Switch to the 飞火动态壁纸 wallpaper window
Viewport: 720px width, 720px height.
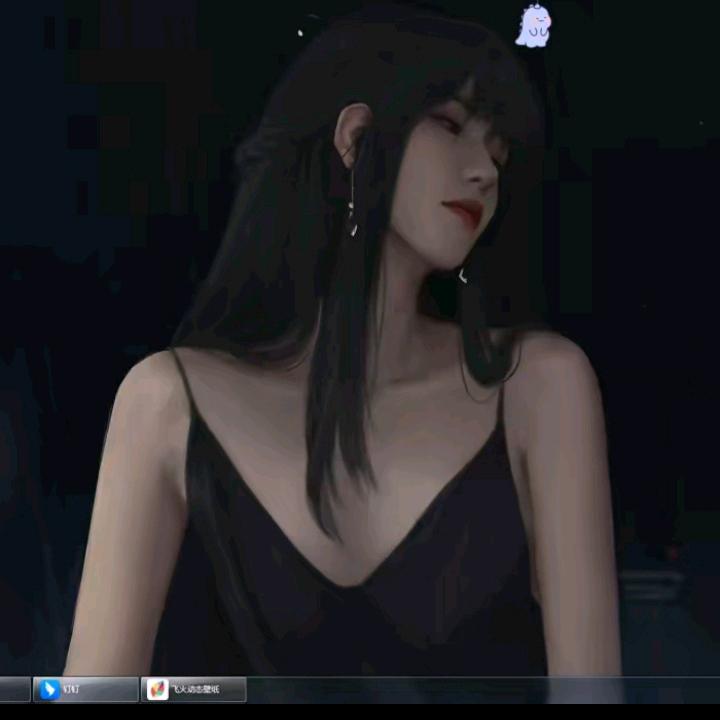[195, 689]
